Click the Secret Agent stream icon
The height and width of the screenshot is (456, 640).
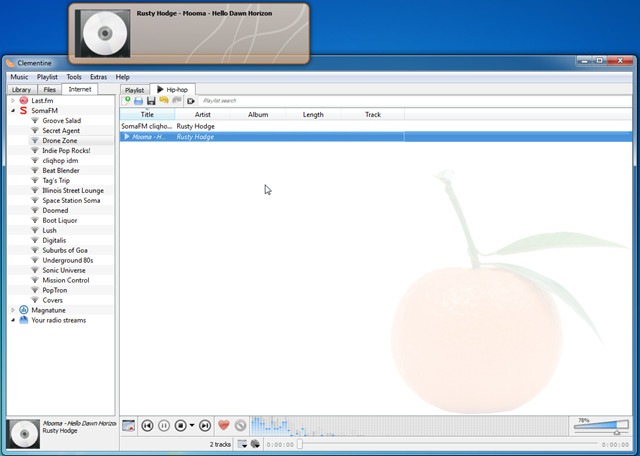35,131
